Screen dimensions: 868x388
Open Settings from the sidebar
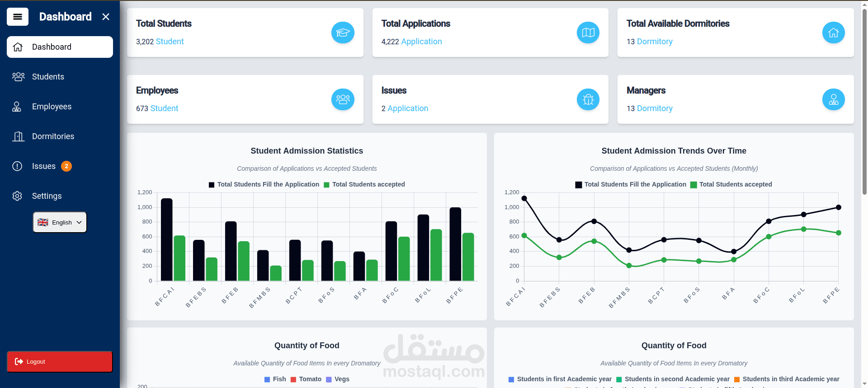[60, 196]
